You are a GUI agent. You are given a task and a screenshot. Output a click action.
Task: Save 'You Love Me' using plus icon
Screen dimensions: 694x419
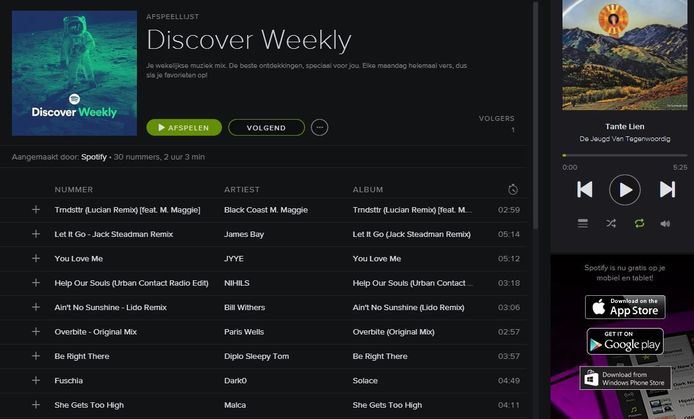36,258
